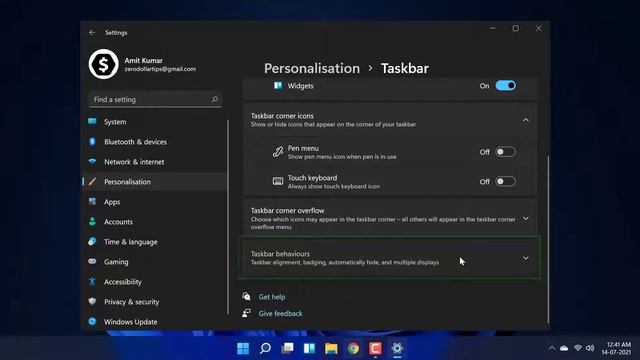
Task: Enable the Pen menu toggle
Action: click(506, 152)
